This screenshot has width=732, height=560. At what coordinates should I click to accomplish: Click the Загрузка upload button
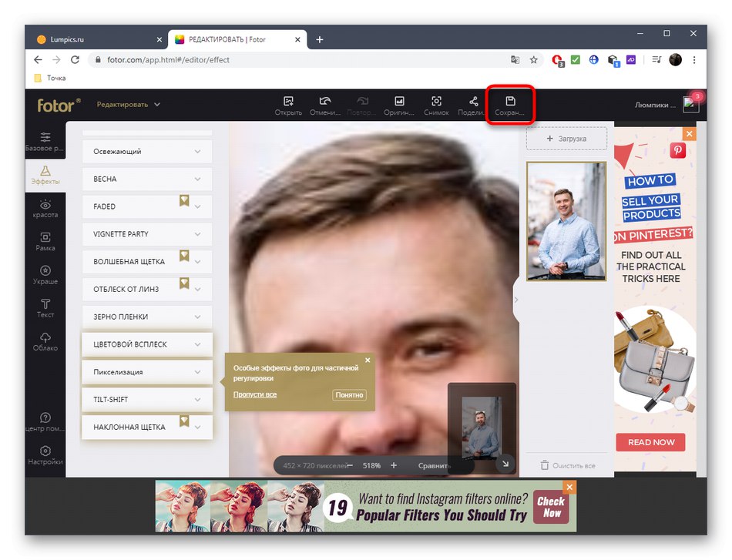(567, 139)
